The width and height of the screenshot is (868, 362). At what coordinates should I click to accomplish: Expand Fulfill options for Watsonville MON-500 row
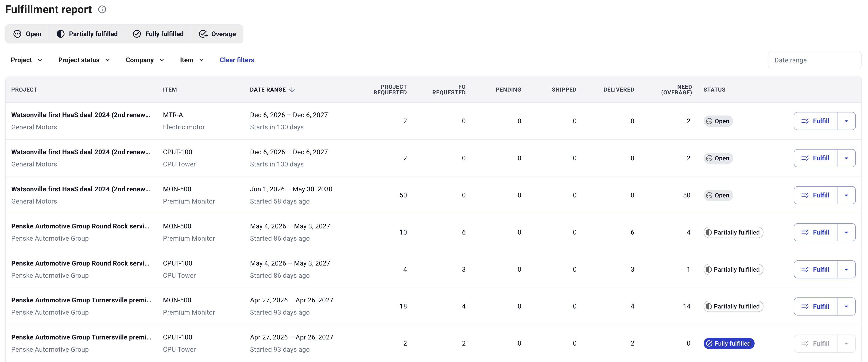coord(846,195)
